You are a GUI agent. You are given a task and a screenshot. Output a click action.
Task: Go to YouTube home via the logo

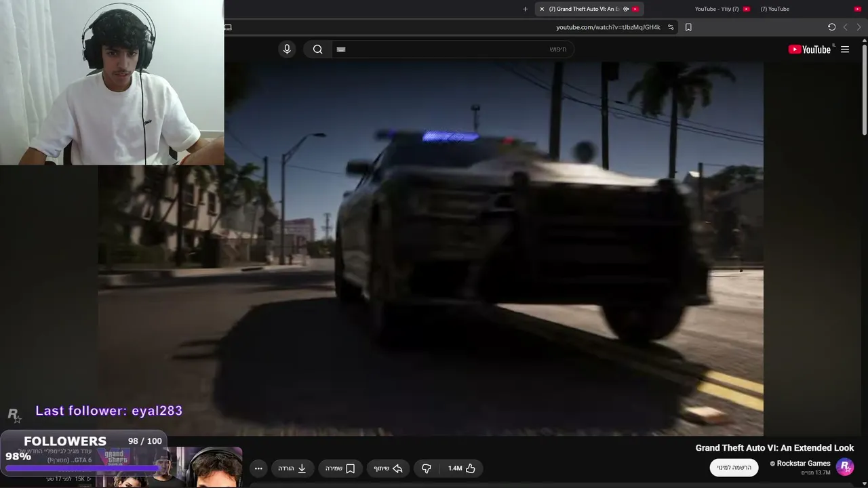point(810,49)
